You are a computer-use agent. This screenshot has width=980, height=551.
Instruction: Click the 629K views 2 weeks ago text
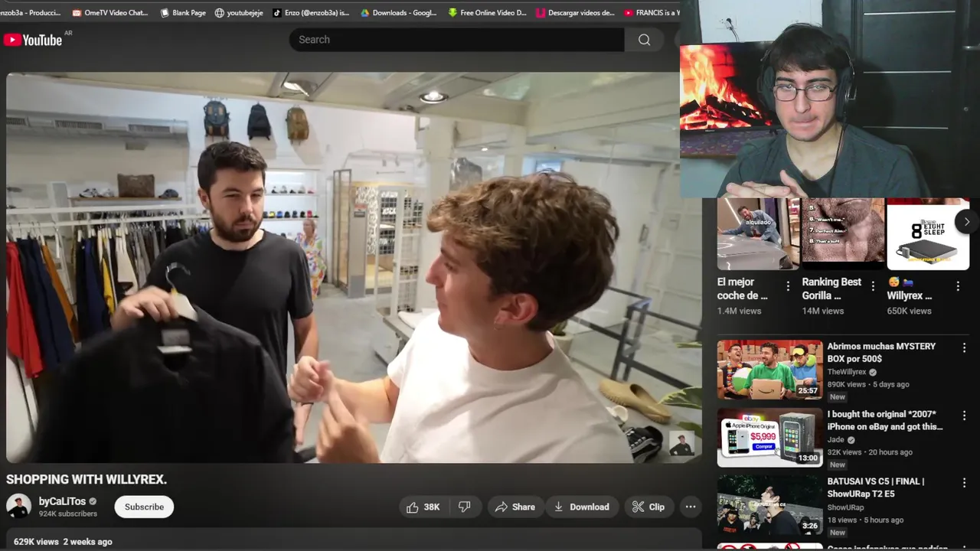tap(63, 541)
